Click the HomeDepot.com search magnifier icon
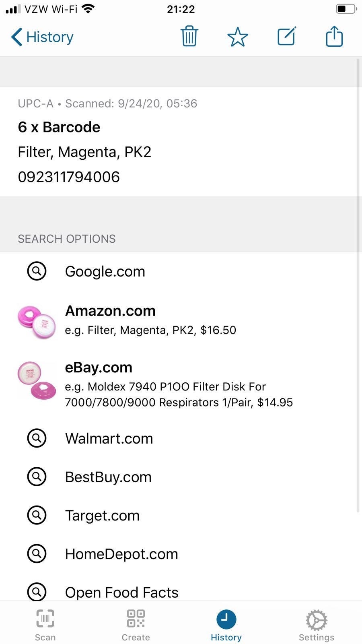Image resolution: width=362 pixels, height=644 pixels. (x=37, y=554)
